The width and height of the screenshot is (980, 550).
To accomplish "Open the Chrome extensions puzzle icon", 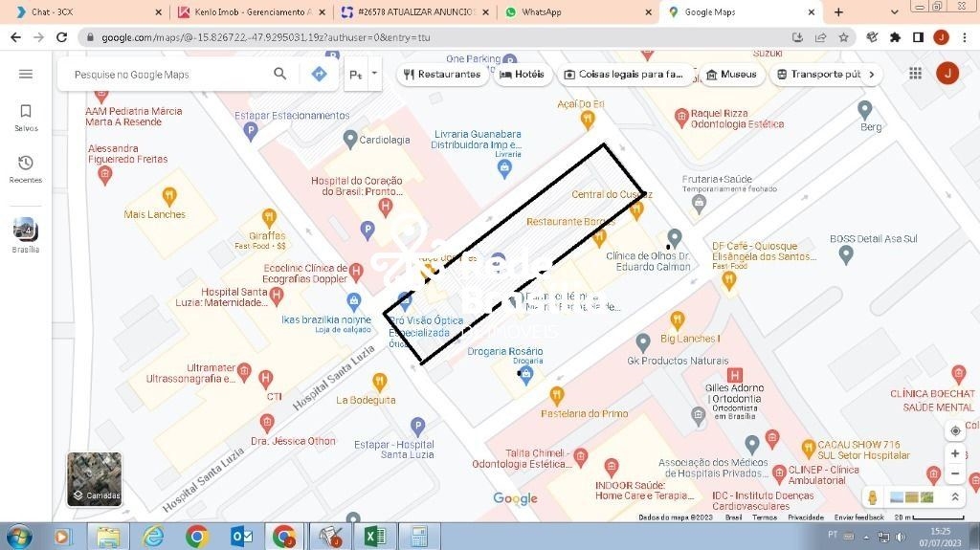I will pos(895,37).
